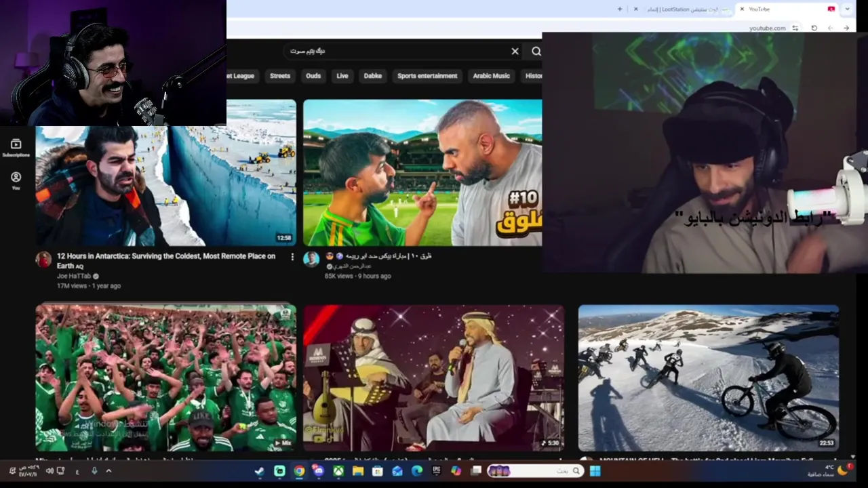Open options menu for Antarctica video
The image size is (868, 488).
(x=292, y=257)
